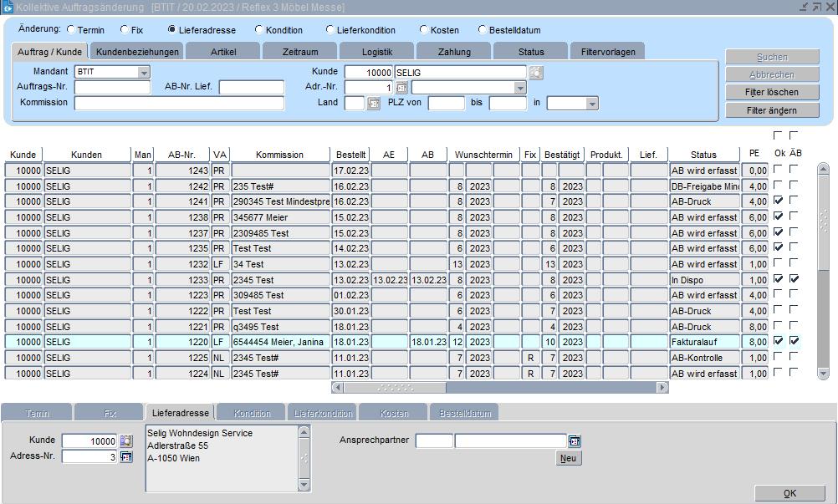This screenshot has height=504, width=838.
Task: Select the Termin radio button
Action: coord(71,30)
